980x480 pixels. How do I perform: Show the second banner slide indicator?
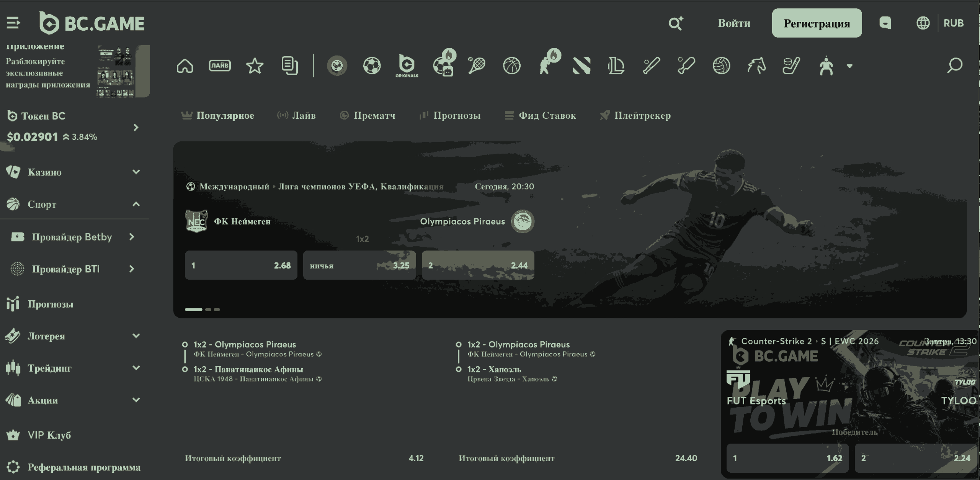pos(208,309)
